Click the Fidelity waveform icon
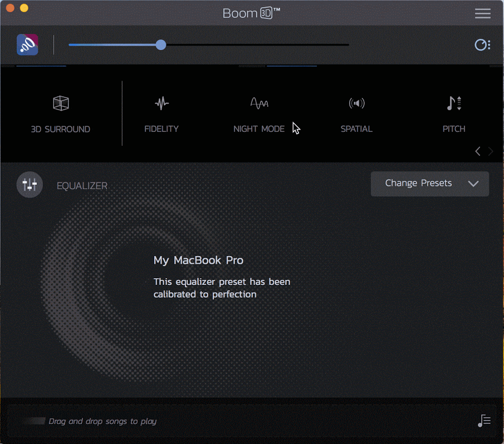This screenshot has height=444, width=504. [162, 103]
